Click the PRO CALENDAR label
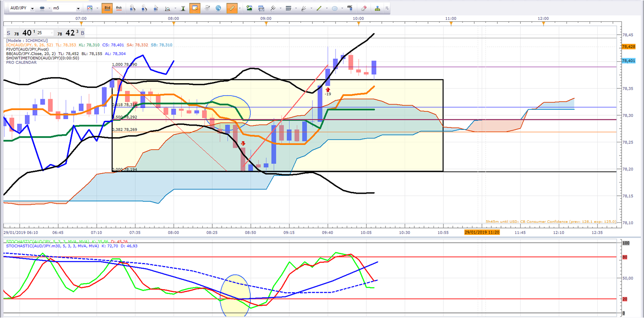644x318 pixels. coord(21,63)
